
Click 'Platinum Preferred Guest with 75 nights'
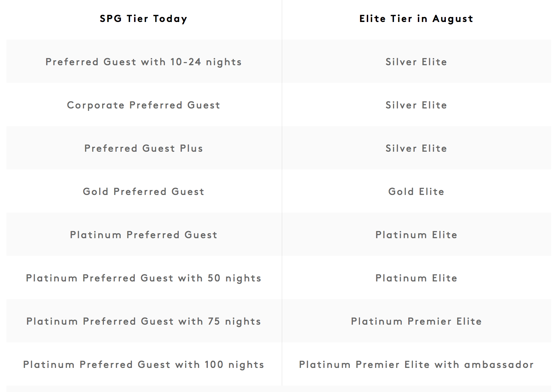[x=144, y=321]
